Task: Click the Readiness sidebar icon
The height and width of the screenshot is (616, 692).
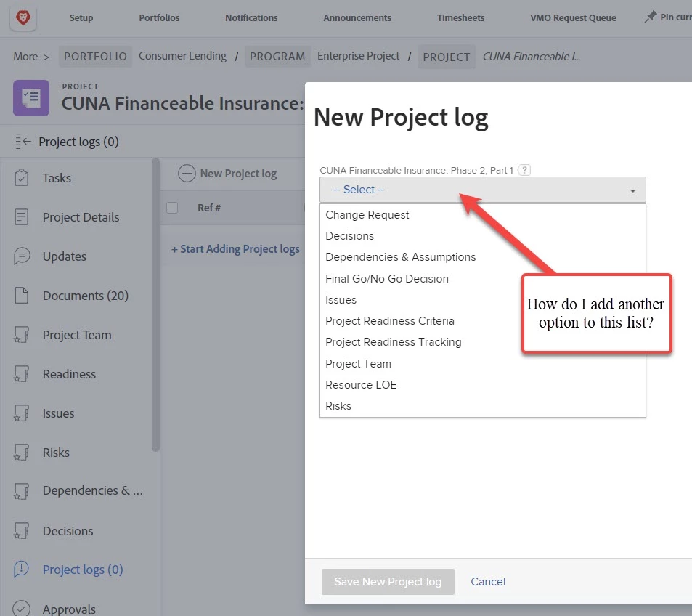Action: click(21, 374)
